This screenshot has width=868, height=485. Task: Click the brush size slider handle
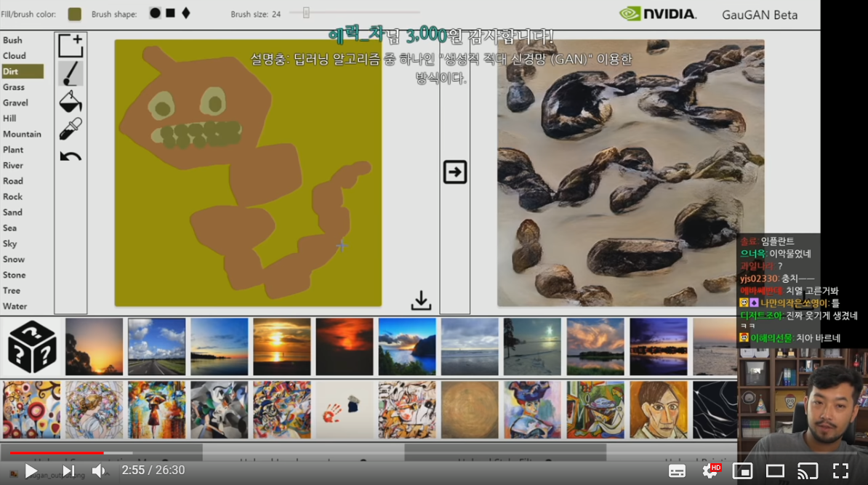click(x=306, y=12)
